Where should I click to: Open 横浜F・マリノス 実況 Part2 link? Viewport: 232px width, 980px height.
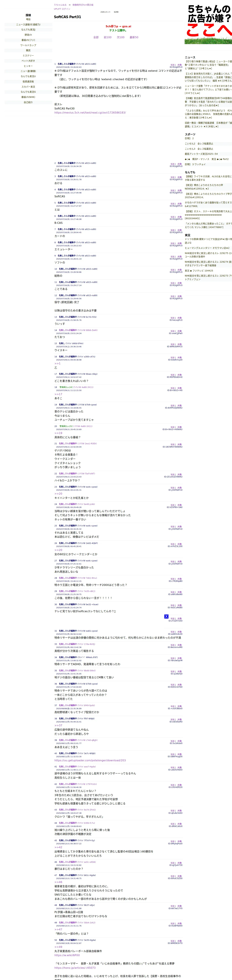(x=207, y=159)
